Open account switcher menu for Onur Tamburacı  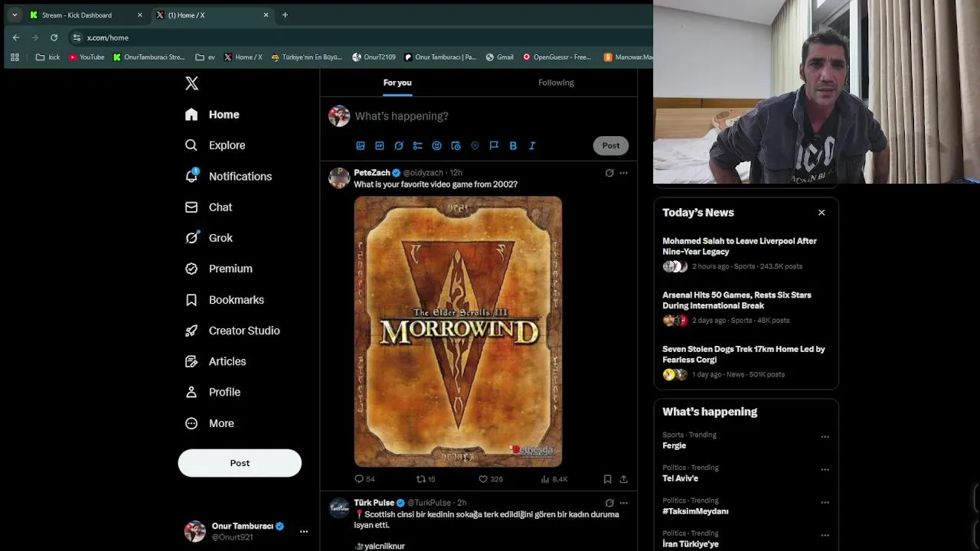point(247,531)
